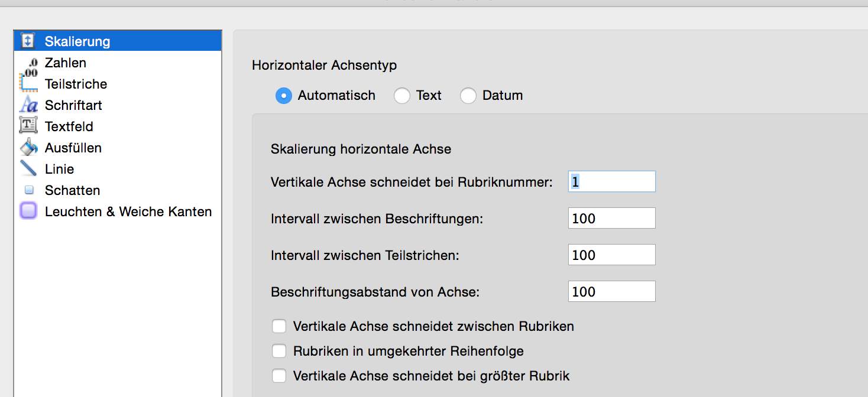Select the Intervall zwischen Beschriftungen field
The image size is (868, 397).
pos(611,218)
